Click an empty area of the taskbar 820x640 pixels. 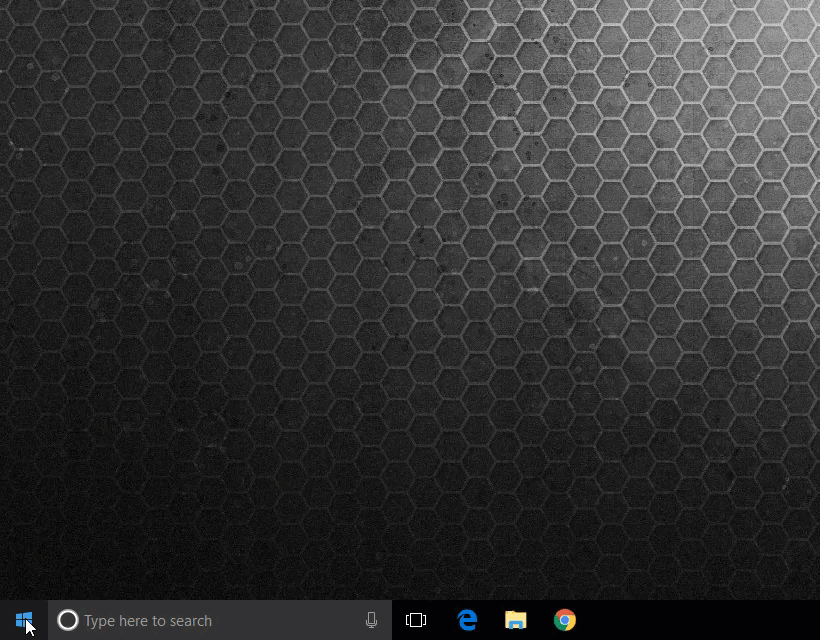click(x=700, y=620)
